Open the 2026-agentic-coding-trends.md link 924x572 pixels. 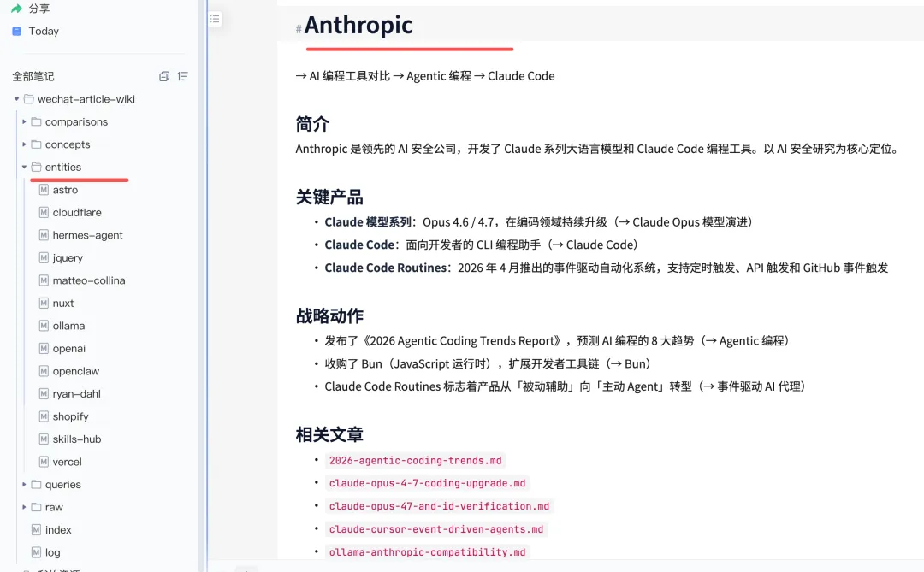pyautogui.click(x=416, y=460)
